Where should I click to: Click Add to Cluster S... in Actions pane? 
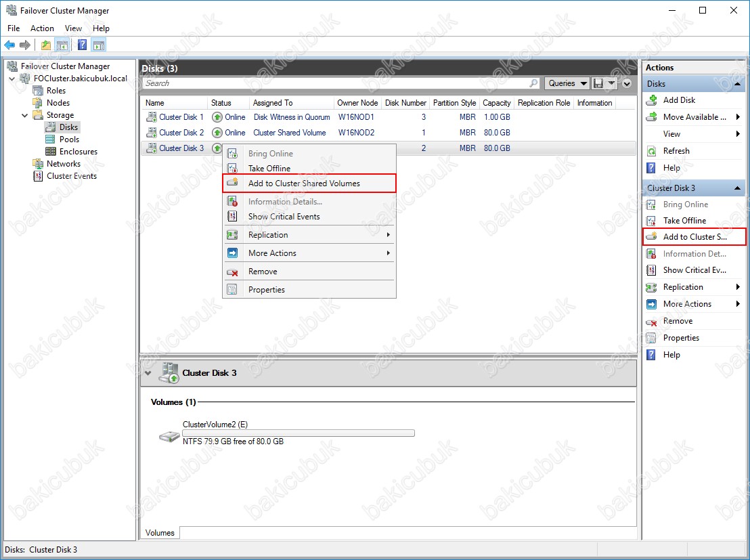pyautogui.click(x=694, y=237)
